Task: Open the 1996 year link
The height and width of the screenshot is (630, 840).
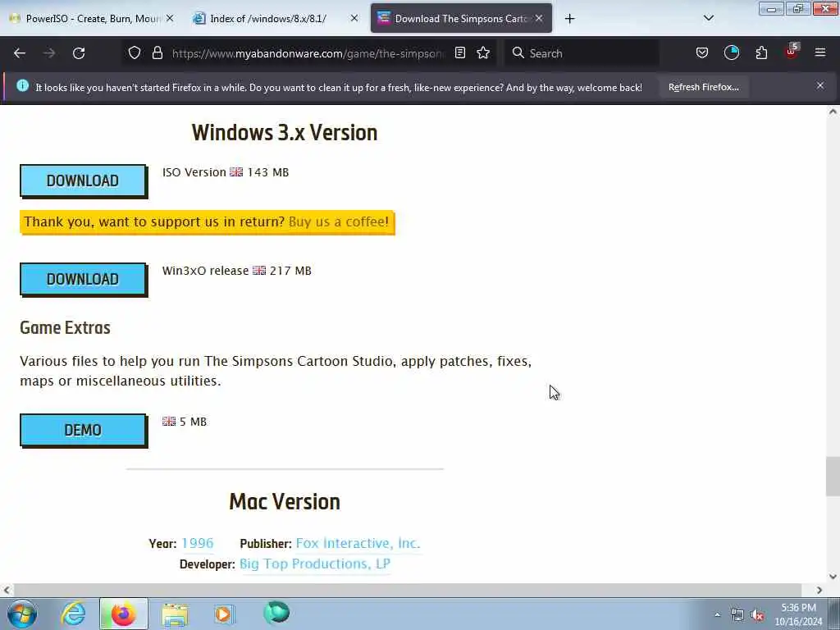Action: 197,543
